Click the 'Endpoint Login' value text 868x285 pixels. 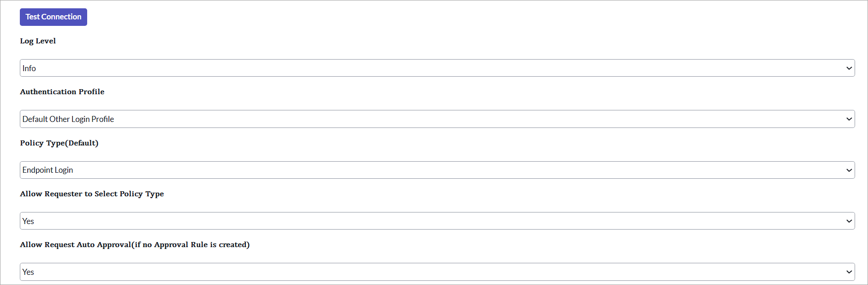[48, 170]
